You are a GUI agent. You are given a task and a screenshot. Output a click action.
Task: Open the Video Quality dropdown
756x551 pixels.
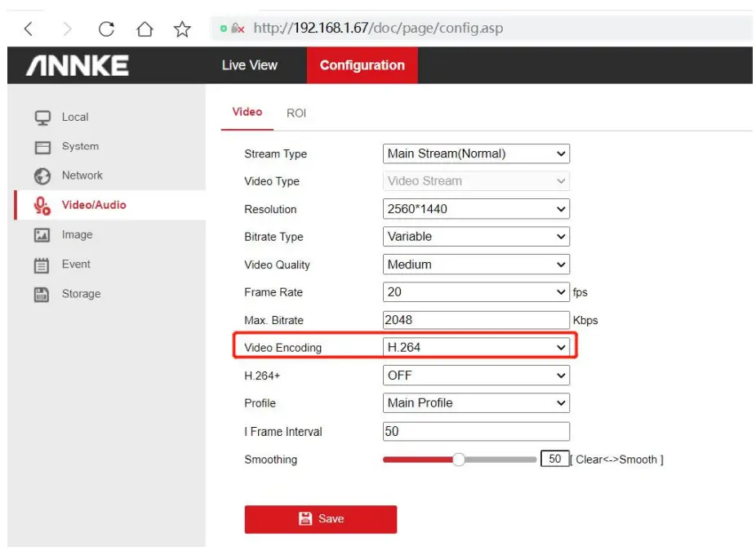point(476,264)
